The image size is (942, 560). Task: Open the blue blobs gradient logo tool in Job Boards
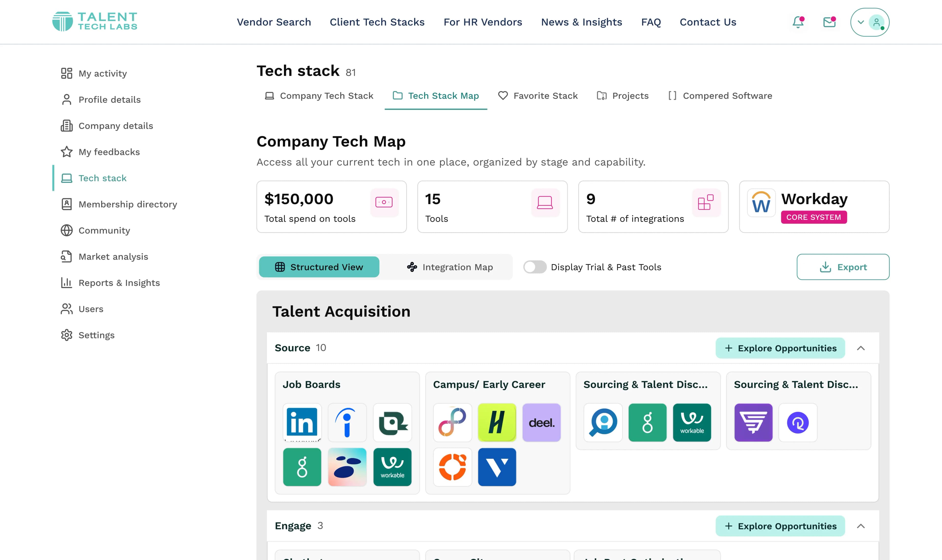pyautogui.click(x=347, y=467)
